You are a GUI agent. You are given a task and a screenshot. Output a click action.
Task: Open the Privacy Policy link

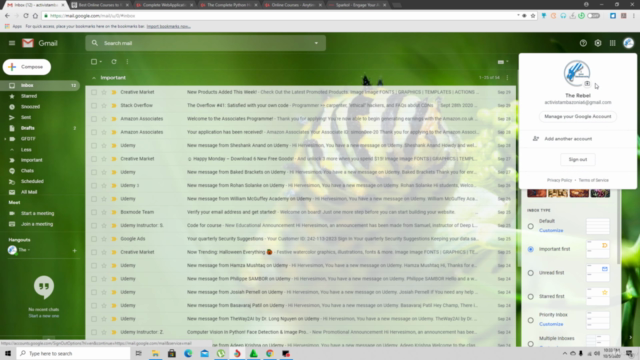[x=559, y=180]
